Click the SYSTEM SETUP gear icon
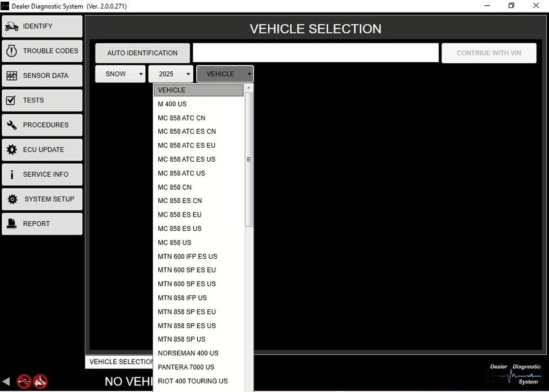Screen dimensions: 549x392 click(11, 199)
